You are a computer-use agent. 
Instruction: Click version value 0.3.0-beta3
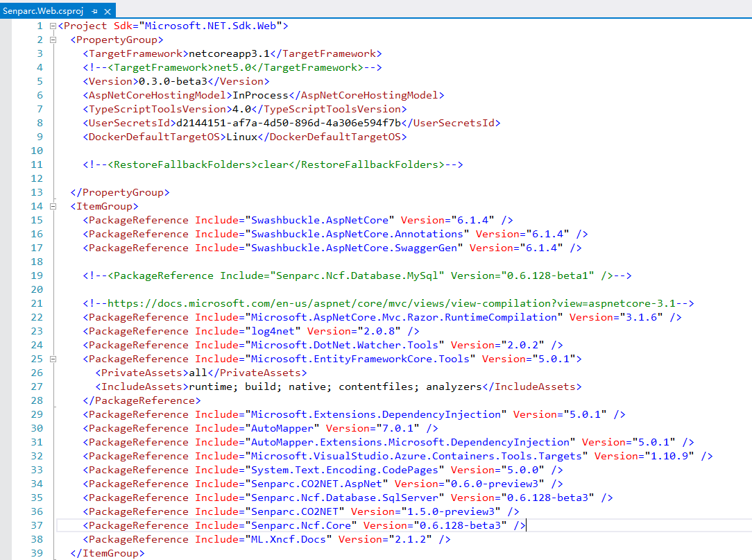pos(173,81)
